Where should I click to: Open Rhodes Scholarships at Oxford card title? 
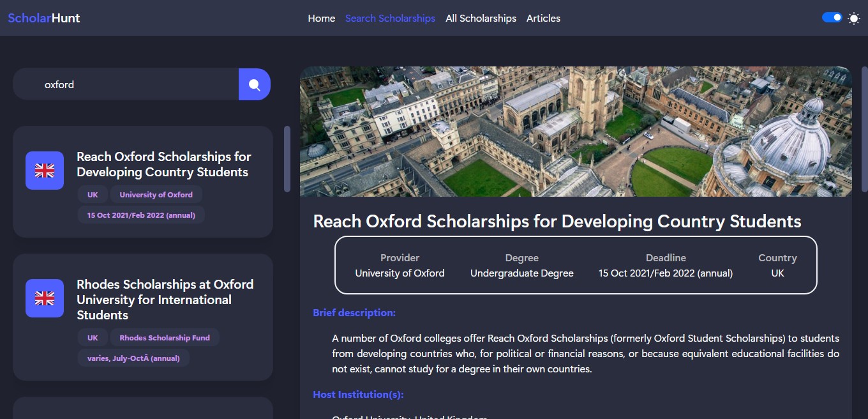(165, 300)
